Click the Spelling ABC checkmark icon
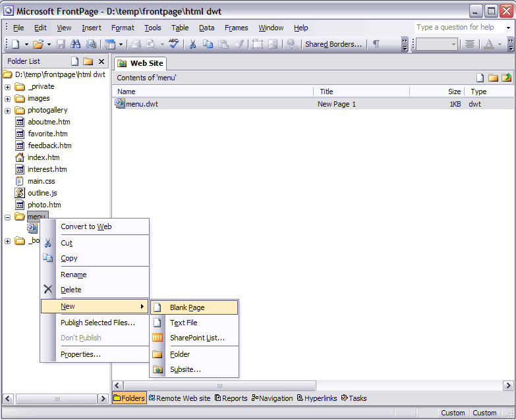 pyautogui.click(x=174, y=43)
